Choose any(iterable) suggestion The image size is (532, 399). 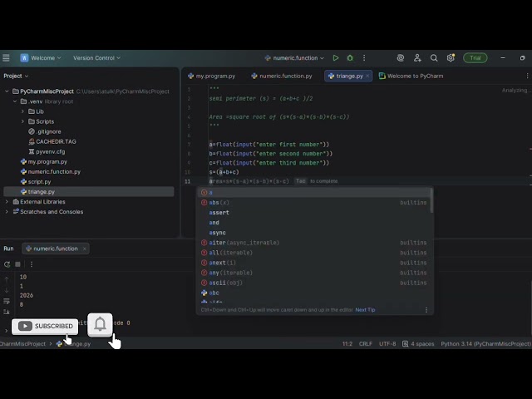pos(314,273)
